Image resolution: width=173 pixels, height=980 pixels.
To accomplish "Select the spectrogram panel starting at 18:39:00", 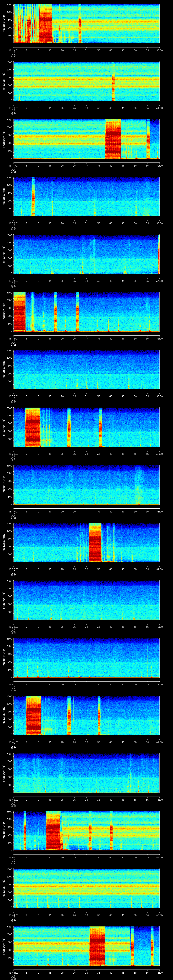I will pos(87,600).
